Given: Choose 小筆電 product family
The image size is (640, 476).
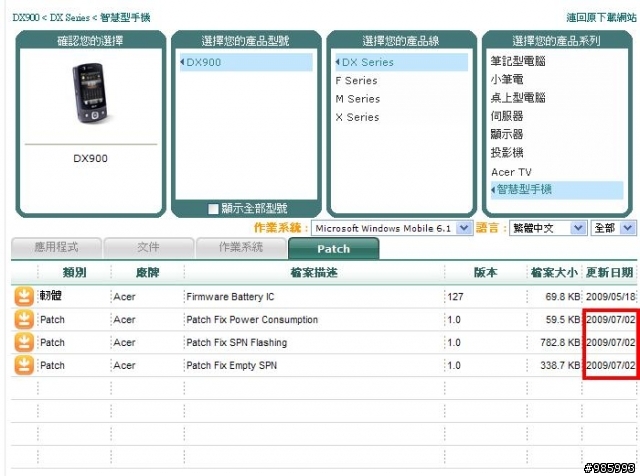Looking at the screenshot, I should click(x=507, y=79).
